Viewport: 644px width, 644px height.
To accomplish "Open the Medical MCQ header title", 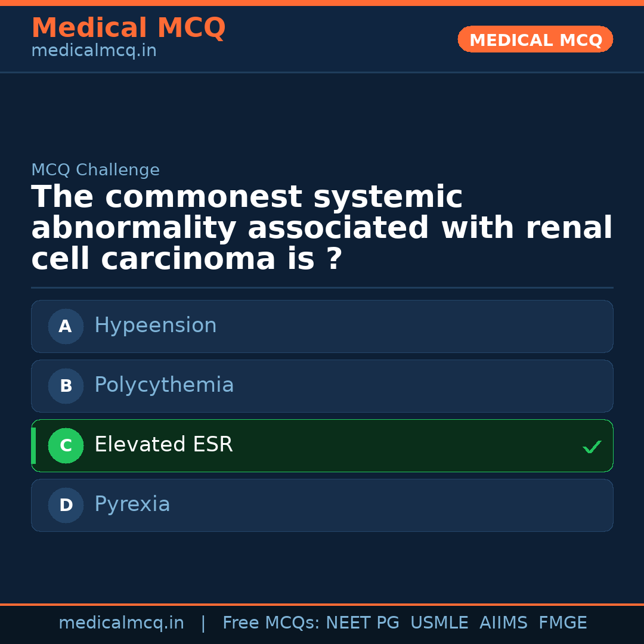I will pos(128,28).
